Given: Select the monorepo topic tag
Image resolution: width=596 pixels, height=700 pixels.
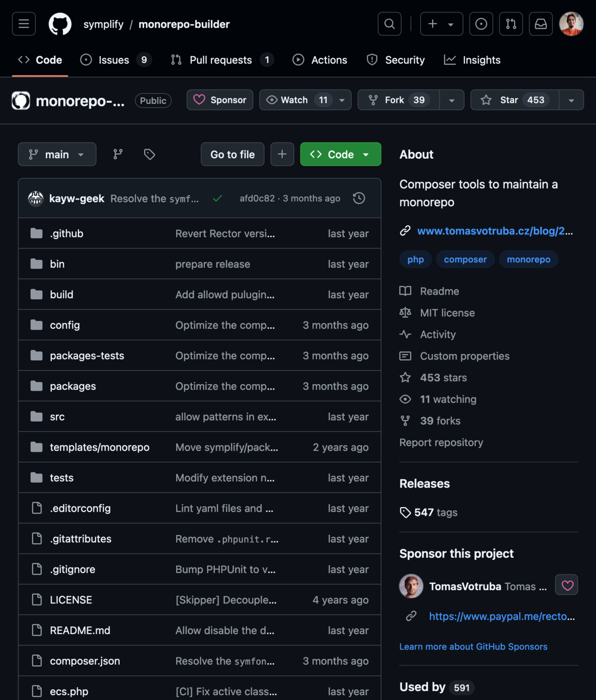Looking at the screenshot, I should (x=529, y=259).
